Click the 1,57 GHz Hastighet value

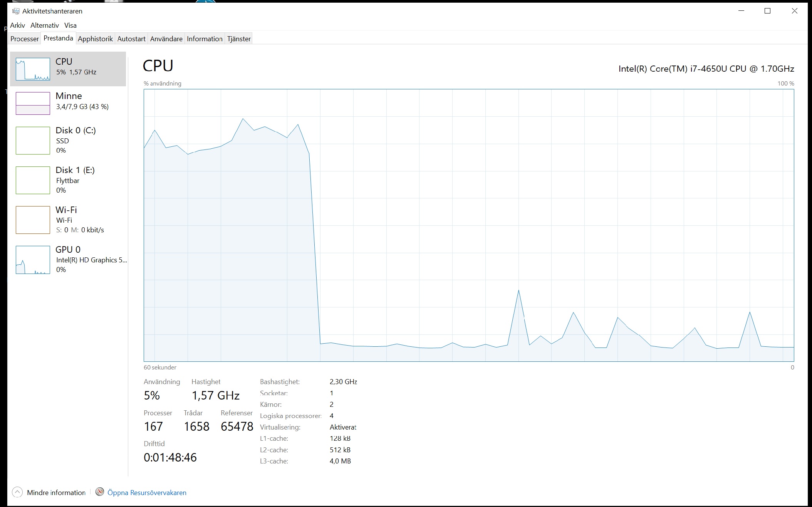pyautogui.click(x=216, y=395)
